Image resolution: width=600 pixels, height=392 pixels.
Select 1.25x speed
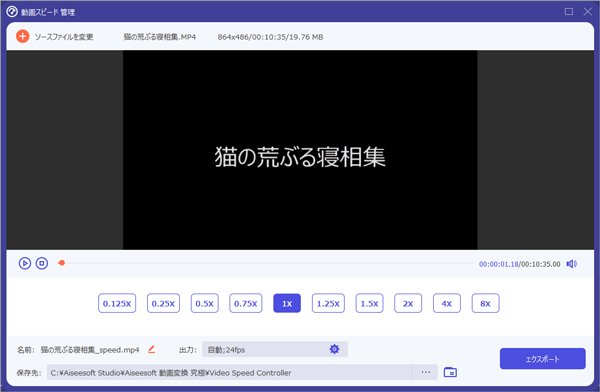[x=328, y=303]
